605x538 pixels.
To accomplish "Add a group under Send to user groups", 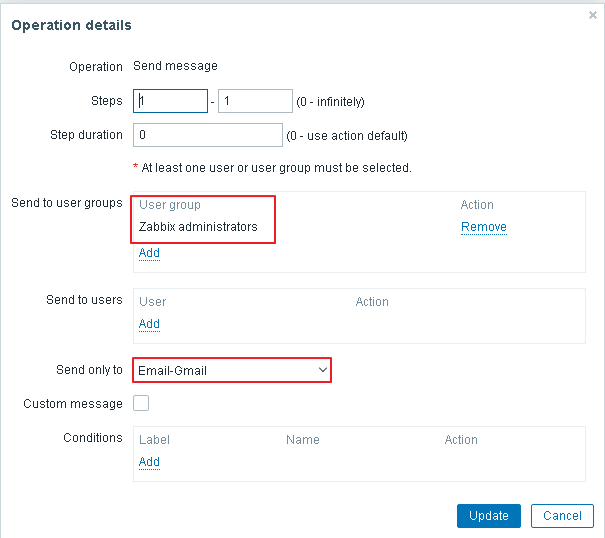I will (x=149, y=253).
